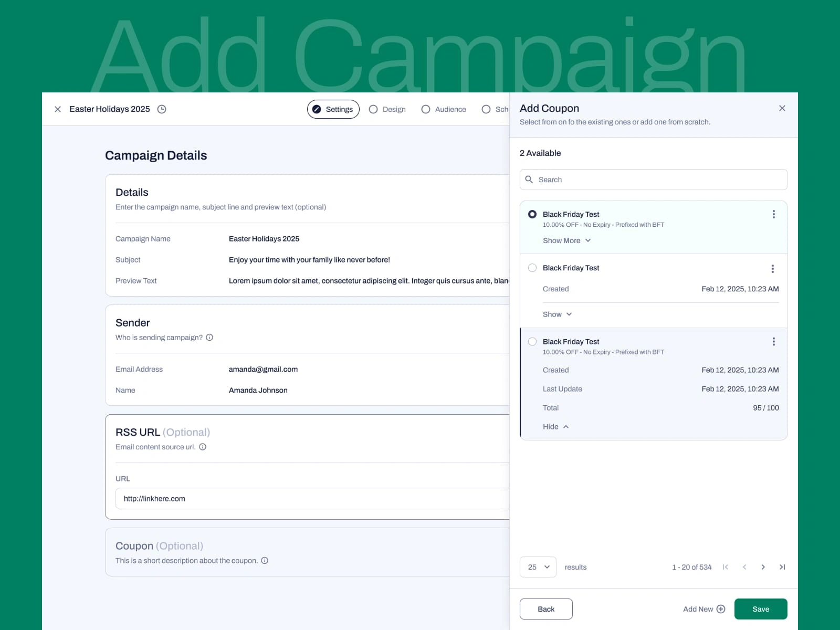Go to next page of coupon results
The width and height of the screenshot is (840, 630).
tap(763, 567)
